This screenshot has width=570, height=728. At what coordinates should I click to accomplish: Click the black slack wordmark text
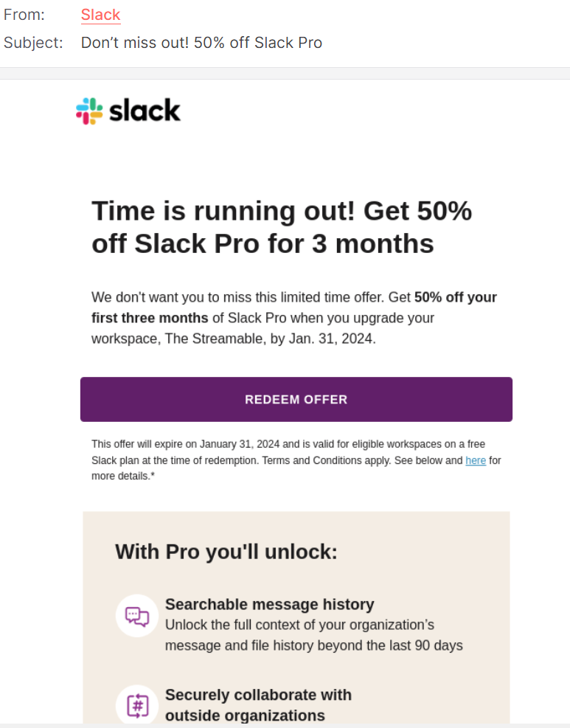(145, 111)
